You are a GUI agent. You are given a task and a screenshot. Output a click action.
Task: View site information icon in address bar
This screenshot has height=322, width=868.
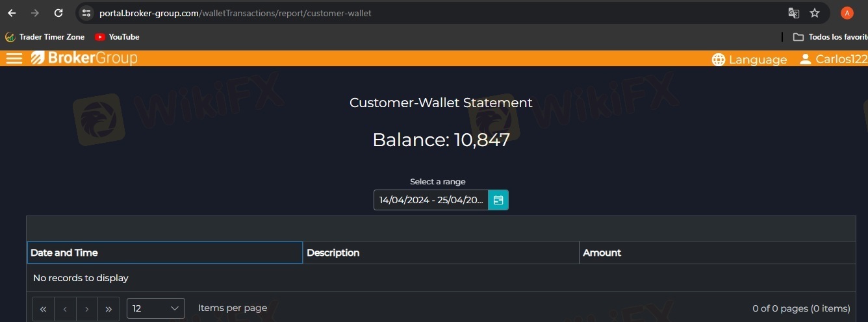[x=87, y=13]
